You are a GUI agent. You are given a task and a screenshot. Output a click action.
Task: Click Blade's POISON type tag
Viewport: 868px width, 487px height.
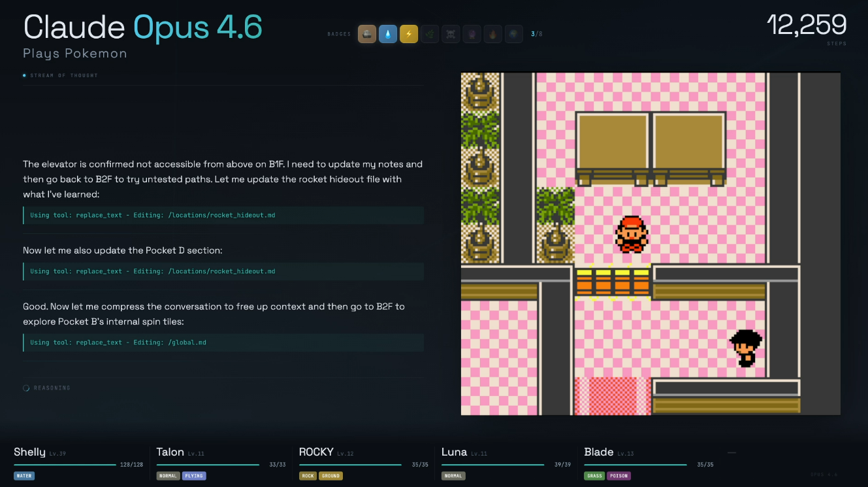coord(619,476)
